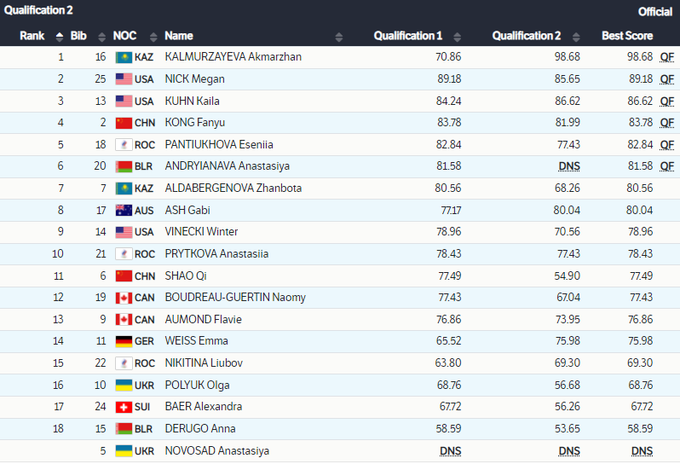Screen dimensions: 680x464
Task: Sort by the Qualification 2 column header
Action: (x=526, y=36)
